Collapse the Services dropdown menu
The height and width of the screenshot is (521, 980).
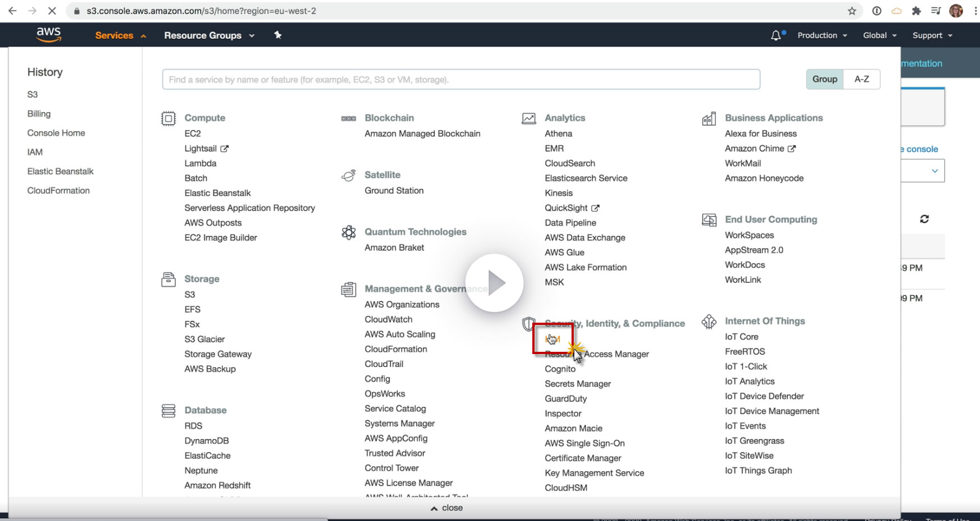[120, 35]
